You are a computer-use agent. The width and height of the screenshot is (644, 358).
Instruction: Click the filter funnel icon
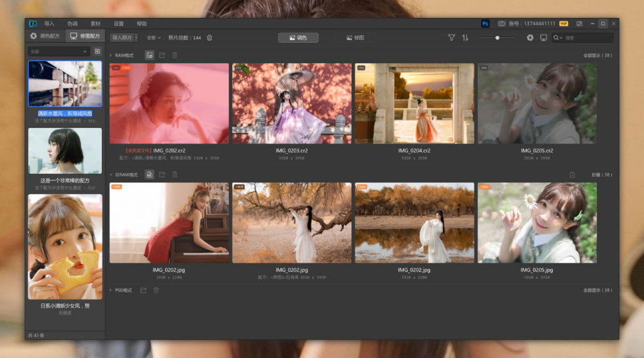coord(452,38)
